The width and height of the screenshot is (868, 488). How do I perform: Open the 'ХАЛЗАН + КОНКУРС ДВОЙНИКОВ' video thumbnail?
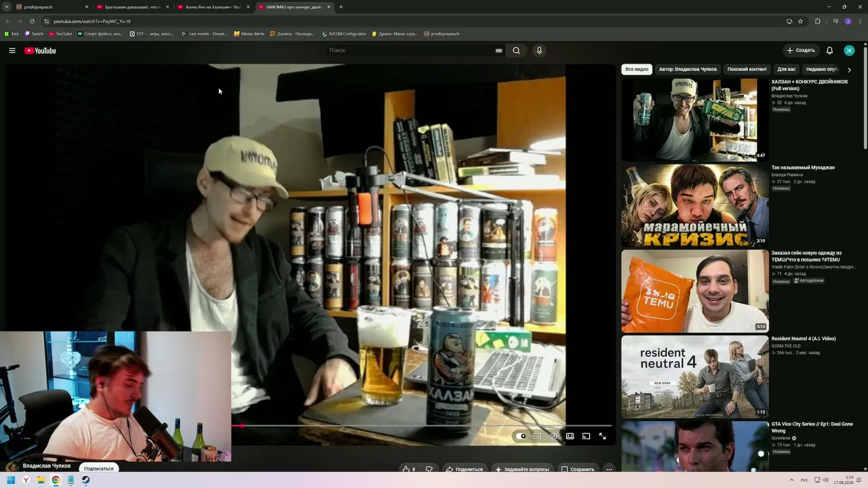pos(695,120)
